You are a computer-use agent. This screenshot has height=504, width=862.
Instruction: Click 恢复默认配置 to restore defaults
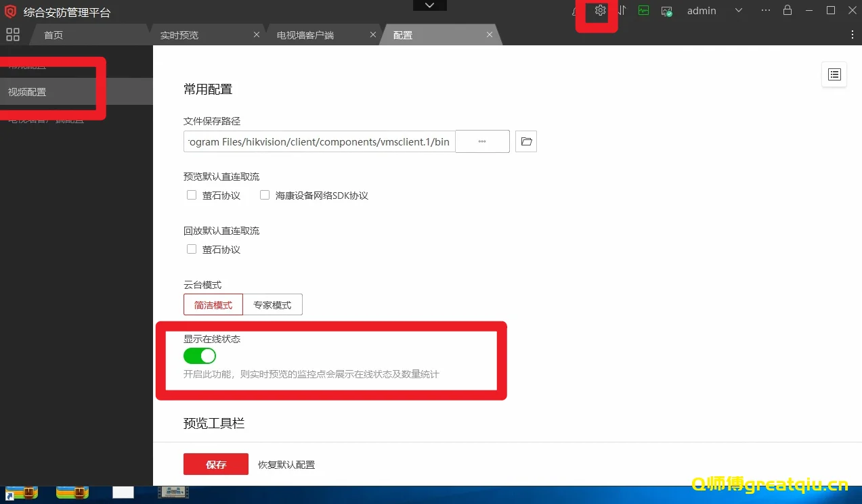click(x=287, y=464)
